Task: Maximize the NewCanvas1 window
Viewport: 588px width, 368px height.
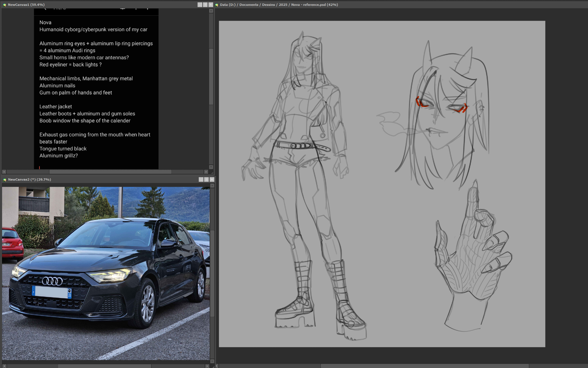Action: [205, 5]
